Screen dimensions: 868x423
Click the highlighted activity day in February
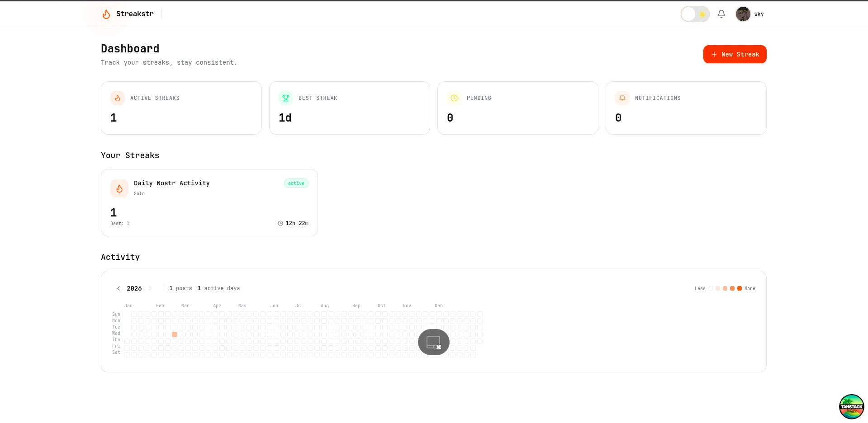pos(175,334)
